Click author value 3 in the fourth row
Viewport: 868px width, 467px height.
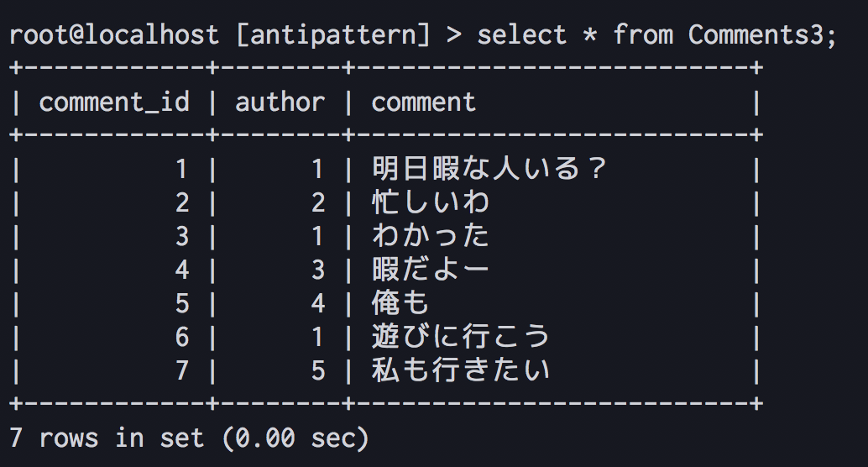318,270
